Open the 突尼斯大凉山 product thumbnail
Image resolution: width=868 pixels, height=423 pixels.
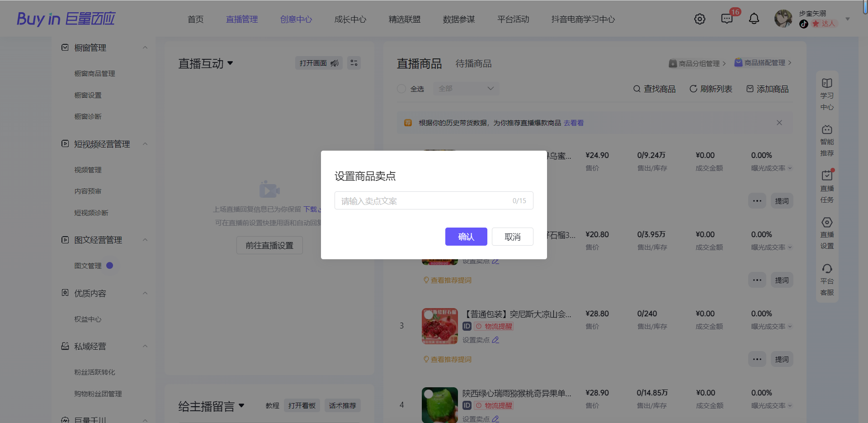click(440, 326)
